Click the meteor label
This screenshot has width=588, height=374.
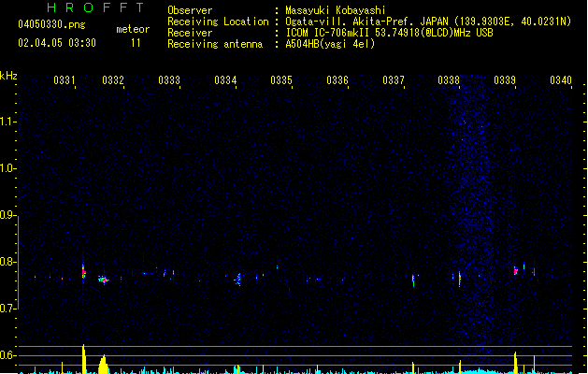click(133, 29)
